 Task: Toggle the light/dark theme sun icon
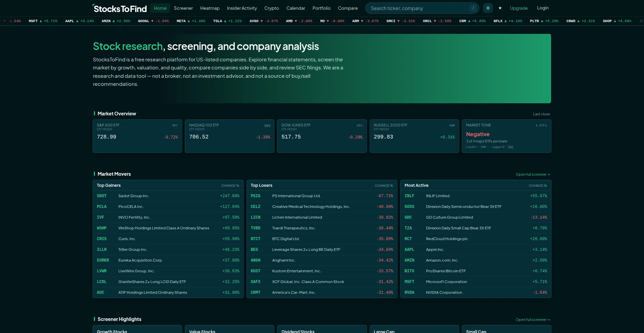coord(488,8)
